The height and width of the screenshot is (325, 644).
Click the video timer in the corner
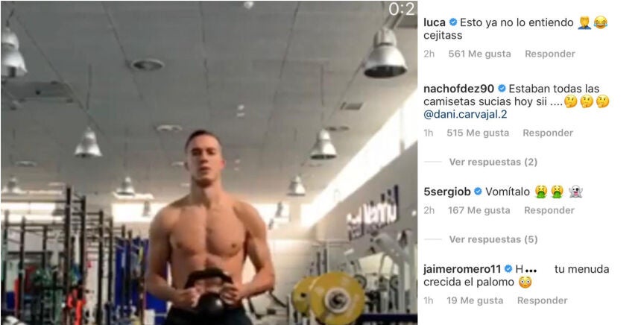(x=402, y=10)
